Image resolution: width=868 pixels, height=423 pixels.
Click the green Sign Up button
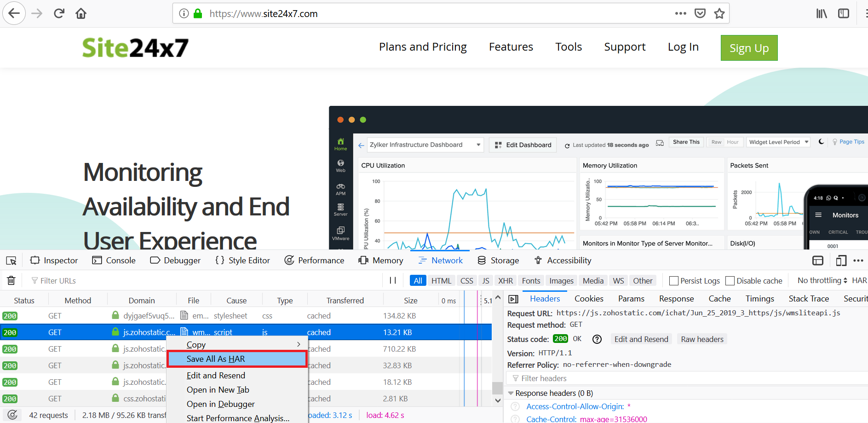[749, 48]
